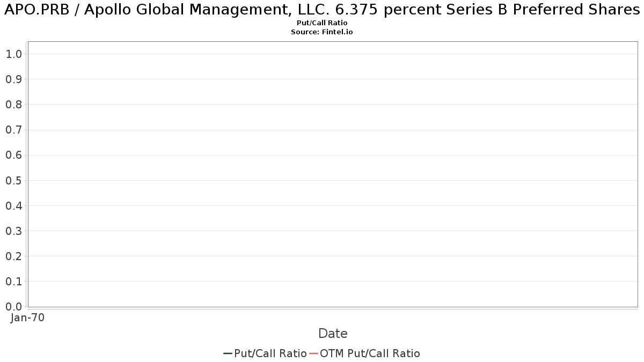Image resolution: width=644 pixels, height=362 pixels.
Task: Click the 0.8 y-axis label
Action: coord(13,105)
